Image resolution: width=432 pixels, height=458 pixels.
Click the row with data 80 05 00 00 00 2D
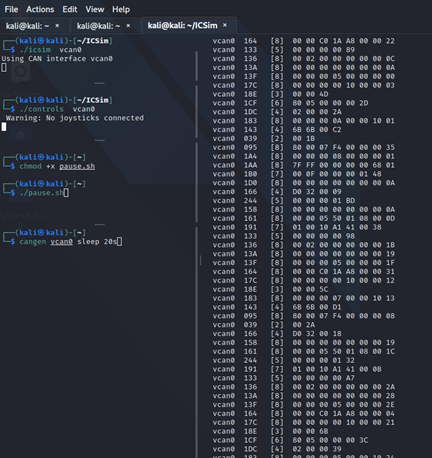click(290, 103)
